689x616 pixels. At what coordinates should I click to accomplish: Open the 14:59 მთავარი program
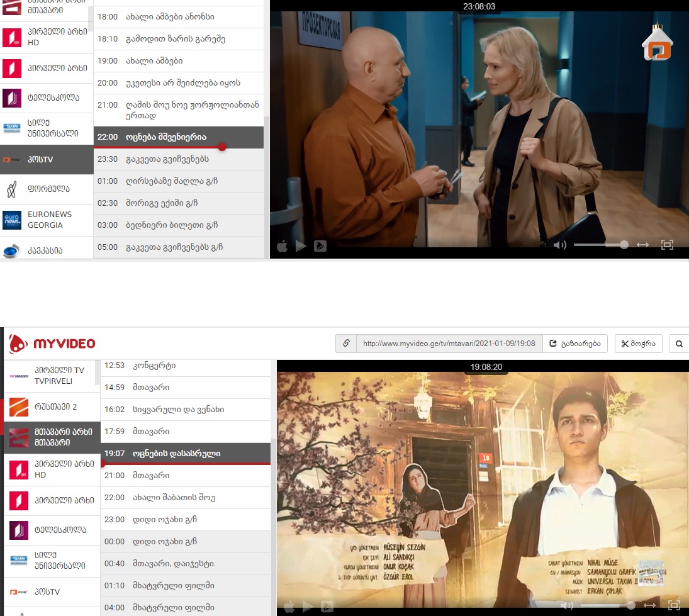[186, 388]
